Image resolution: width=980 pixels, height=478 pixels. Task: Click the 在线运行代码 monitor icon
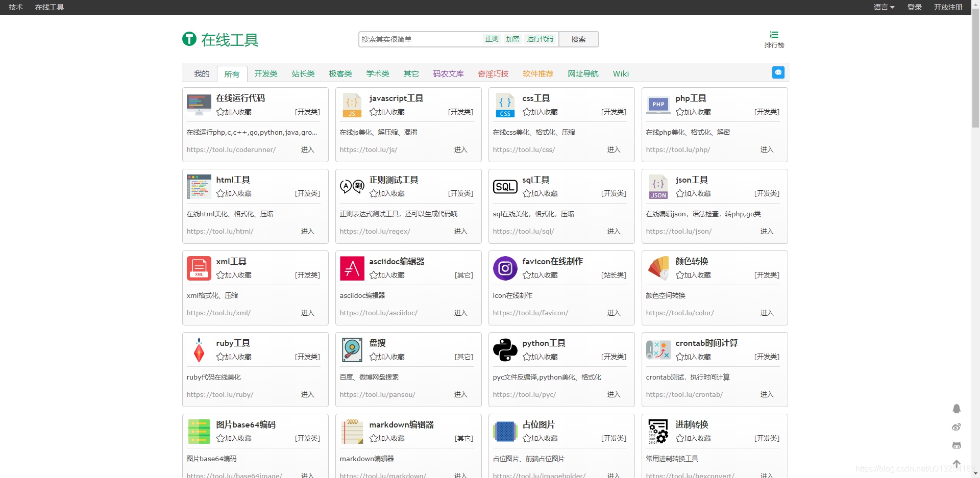click(199, 105)
